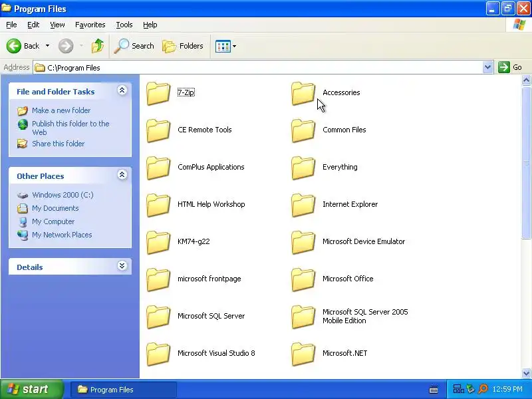Click the Everything folder name text

pyautogui.click(x=340, y=167)
